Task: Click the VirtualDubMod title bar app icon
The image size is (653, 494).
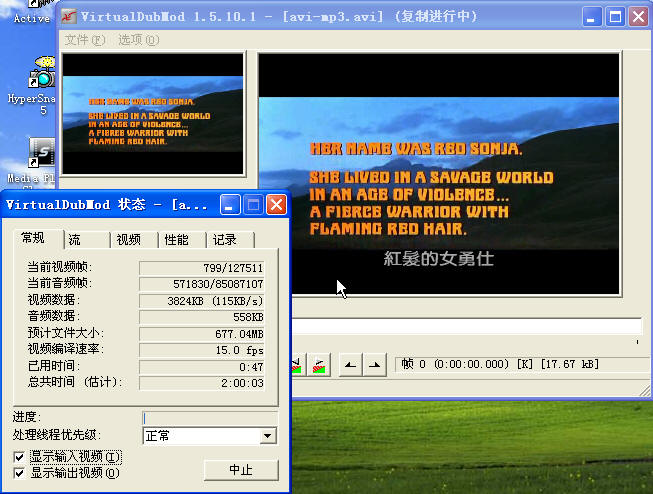Action: click(x=69, y=17)
